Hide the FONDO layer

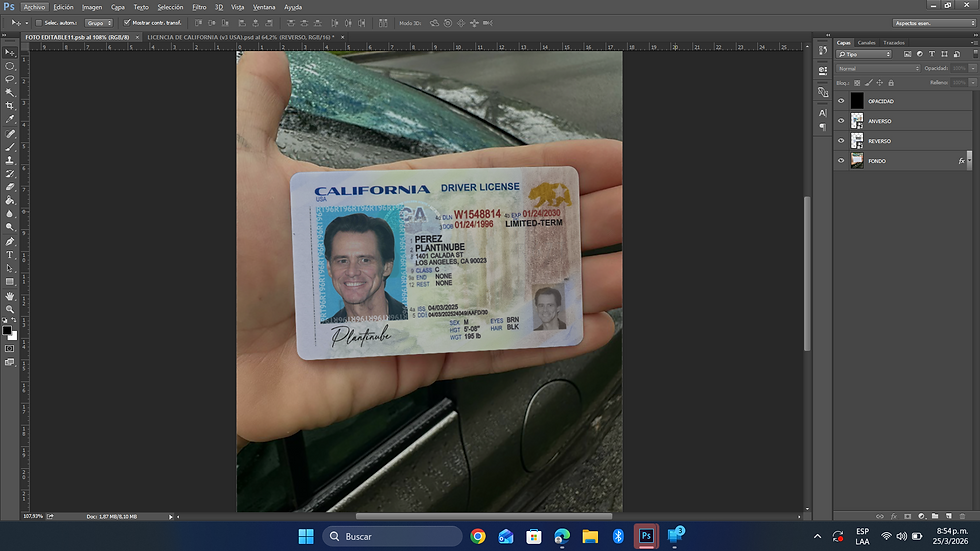(x=841, y=161)
